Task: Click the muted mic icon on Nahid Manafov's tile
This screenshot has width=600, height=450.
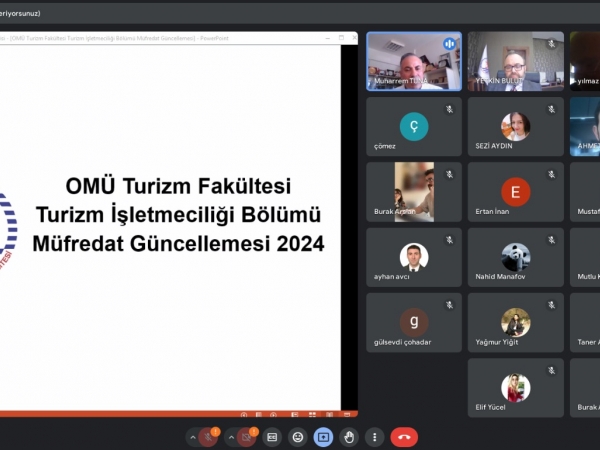Action: 551,240
